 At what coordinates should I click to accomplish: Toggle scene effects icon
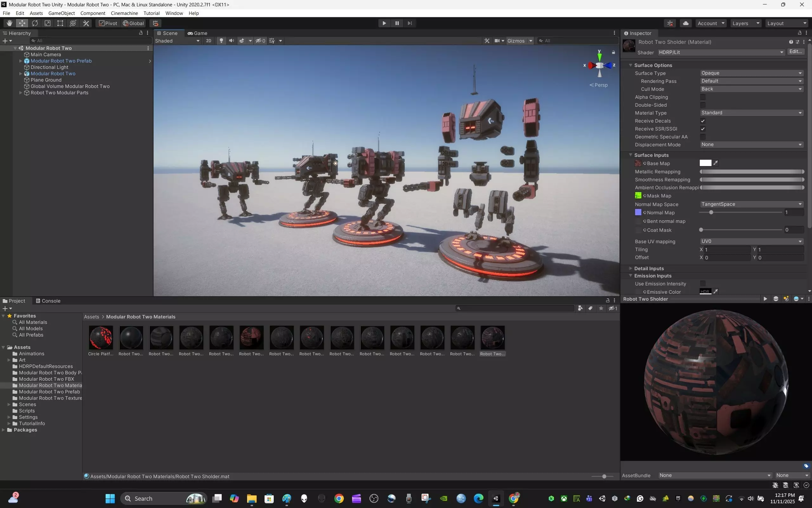(x=242, y=41)
